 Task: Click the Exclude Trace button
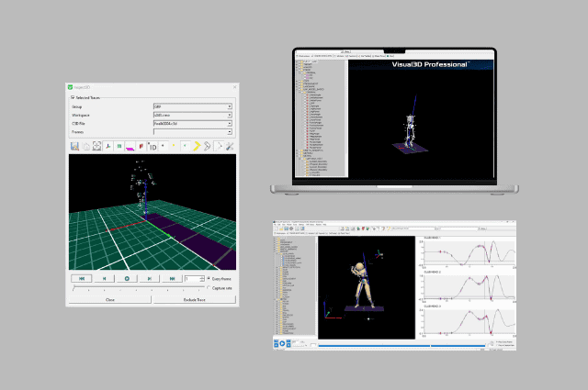coord(193,299)
